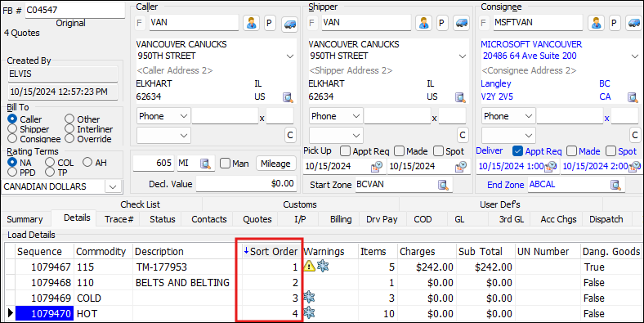This screenshot has width=644, height=323.
Task: Open Consignee client profile person icon
Action: click(596, 23)
